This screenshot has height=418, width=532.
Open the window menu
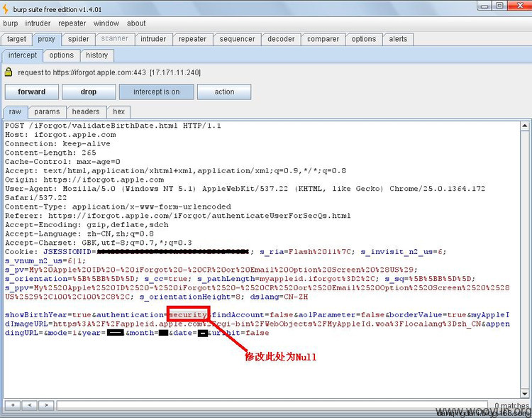point(106,23)
